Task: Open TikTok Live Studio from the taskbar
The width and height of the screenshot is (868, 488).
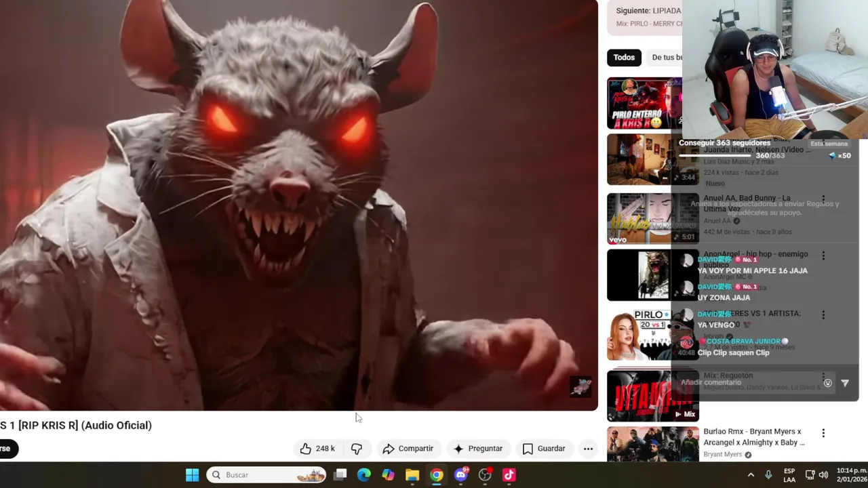Action: click(509, 475)
